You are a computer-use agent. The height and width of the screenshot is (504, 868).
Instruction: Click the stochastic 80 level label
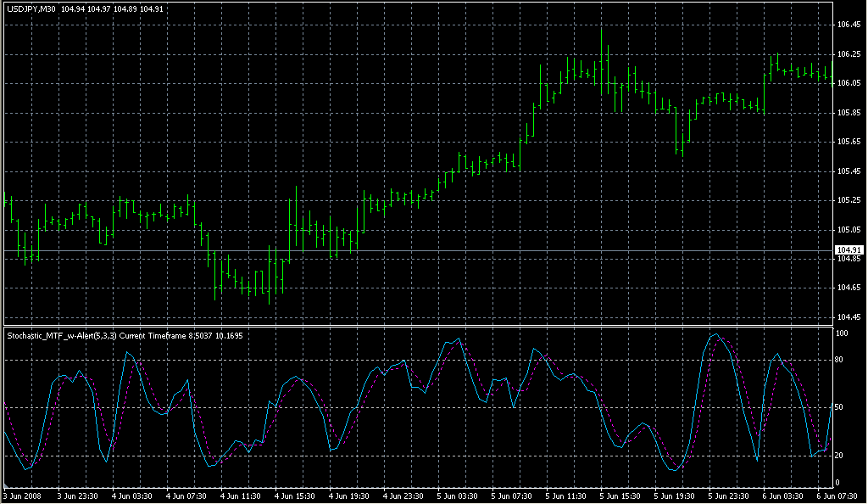(840, 360)
